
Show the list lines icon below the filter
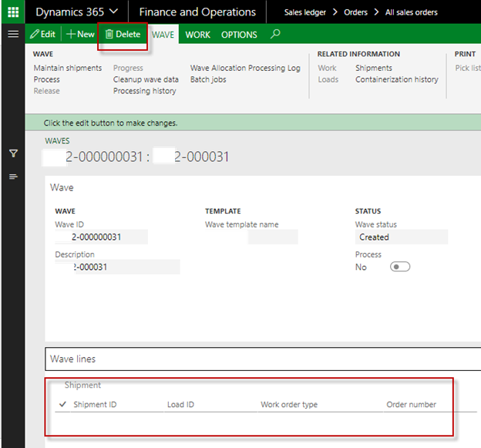click(x=13, y=177)
